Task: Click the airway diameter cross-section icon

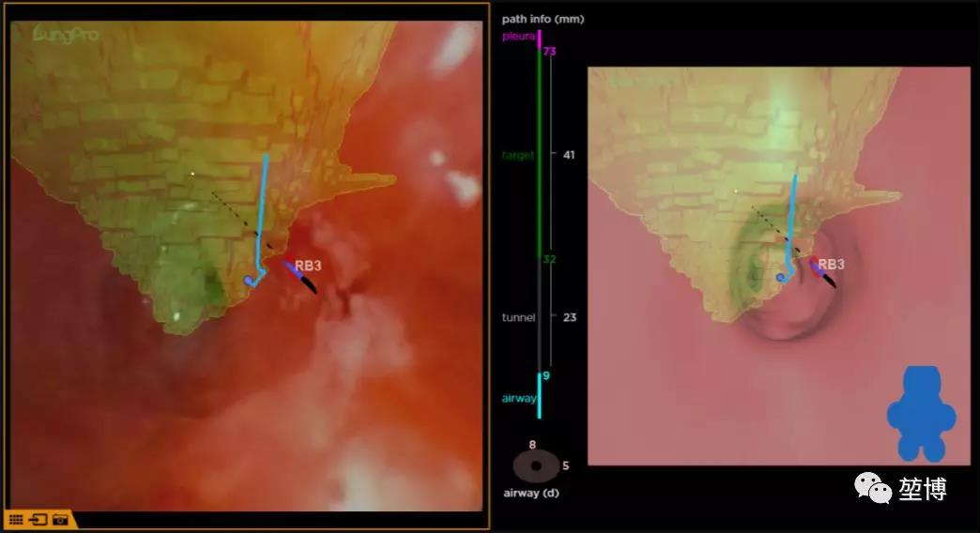Action: (x=535, y=465)
